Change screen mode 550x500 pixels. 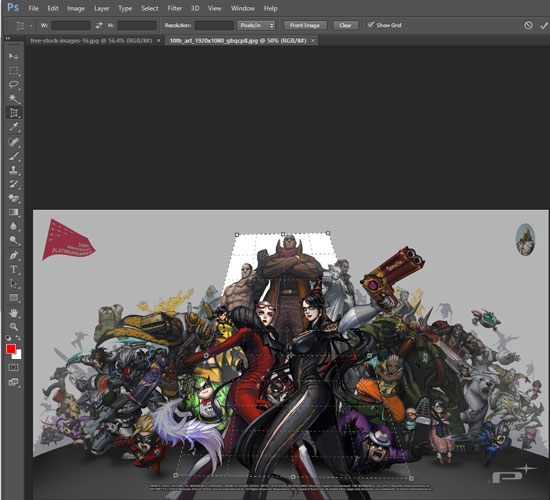[14, 382]
